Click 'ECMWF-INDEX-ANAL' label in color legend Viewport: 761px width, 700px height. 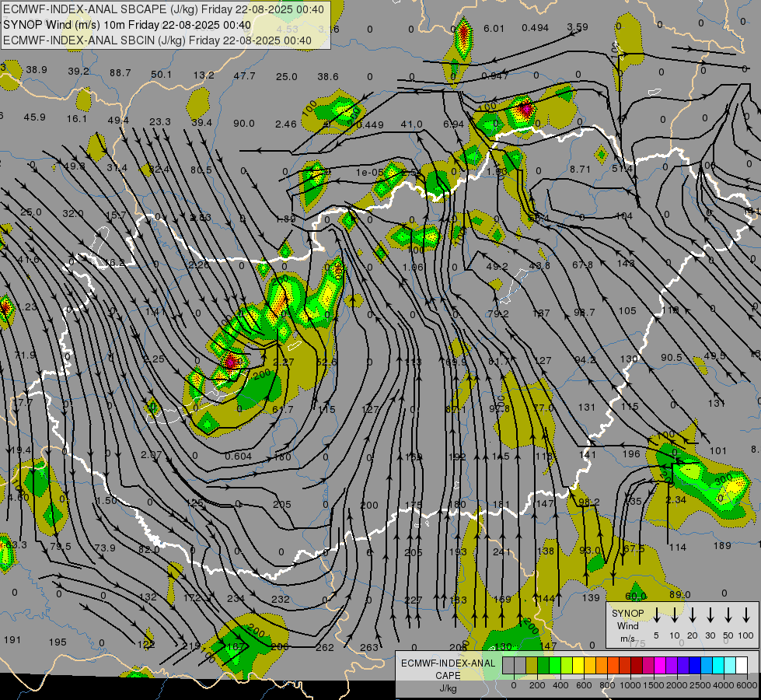click(448, 663)
